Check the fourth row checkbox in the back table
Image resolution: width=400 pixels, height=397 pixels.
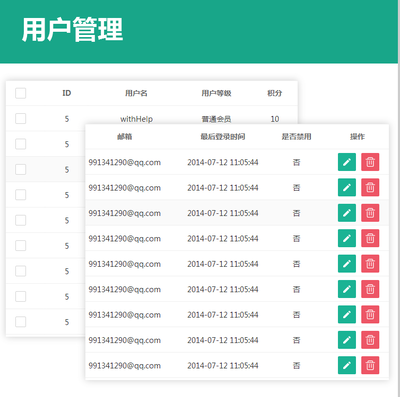click(21, 195)
